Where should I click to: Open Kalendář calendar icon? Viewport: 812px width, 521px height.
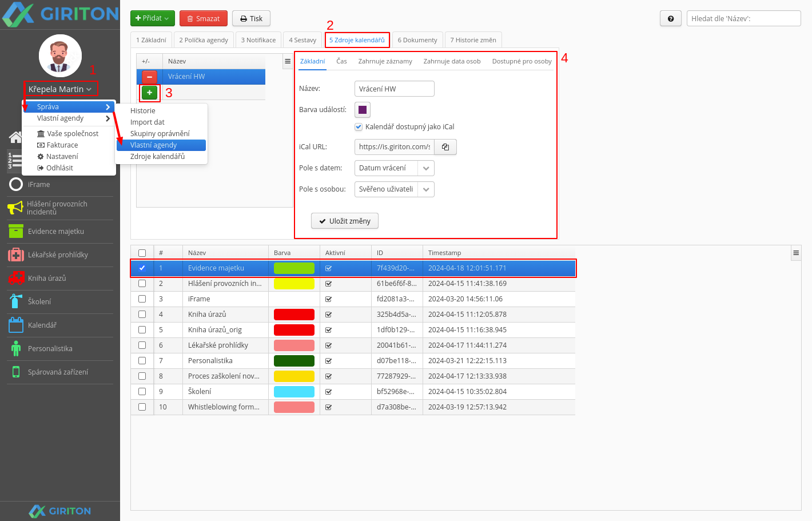click(16, 325)
